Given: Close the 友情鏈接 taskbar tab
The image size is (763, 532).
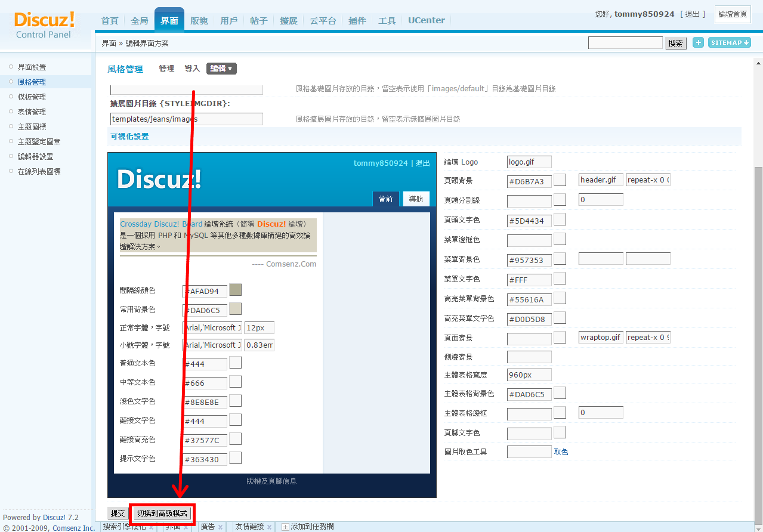Looking at the screenshot, I should point(268,527).
